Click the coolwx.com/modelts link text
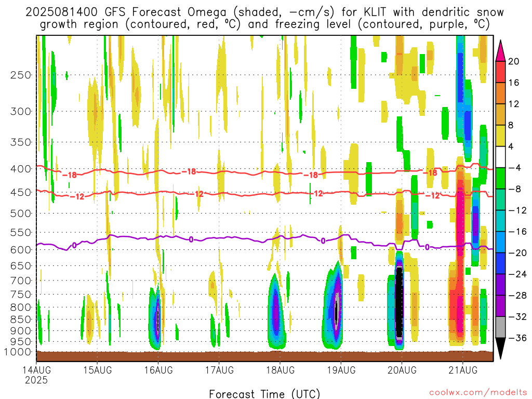 [478, 393]
